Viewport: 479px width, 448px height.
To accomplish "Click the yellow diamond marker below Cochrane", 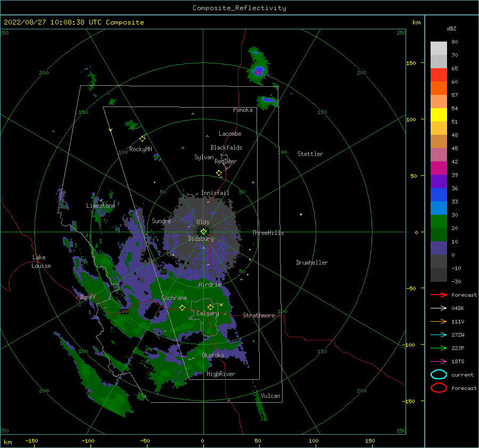I will tap(183, 307).
